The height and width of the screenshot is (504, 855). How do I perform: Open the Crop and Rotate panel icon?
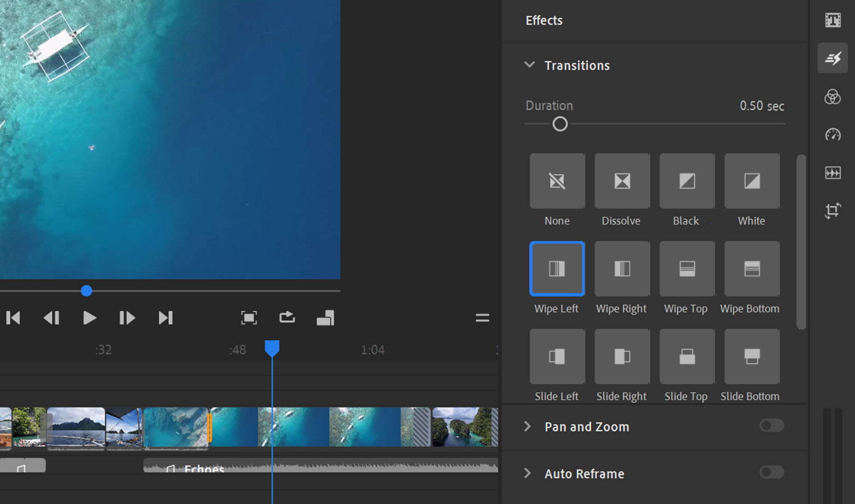coord(832,210)
